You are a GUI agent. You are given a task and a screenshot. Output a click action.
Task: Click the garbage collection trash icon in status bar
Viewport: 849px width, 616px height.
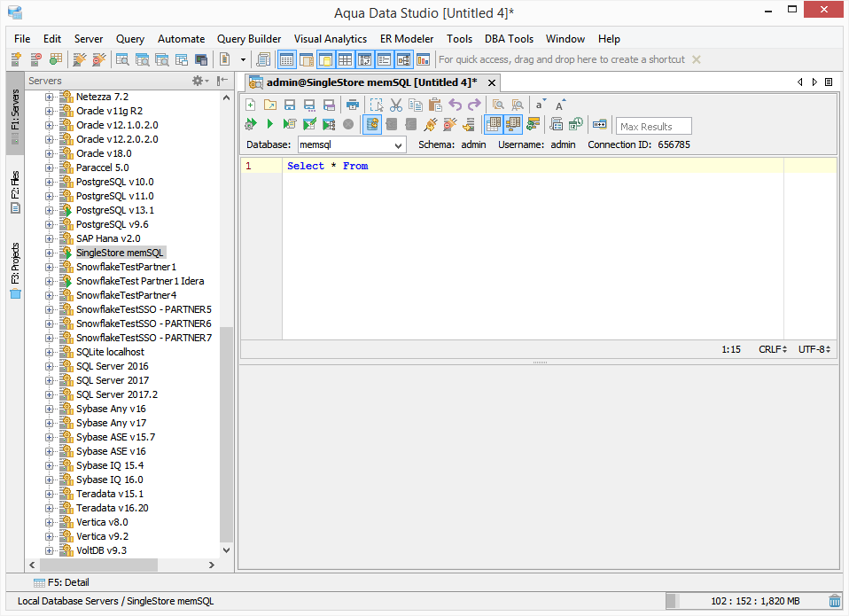[835, 601]
